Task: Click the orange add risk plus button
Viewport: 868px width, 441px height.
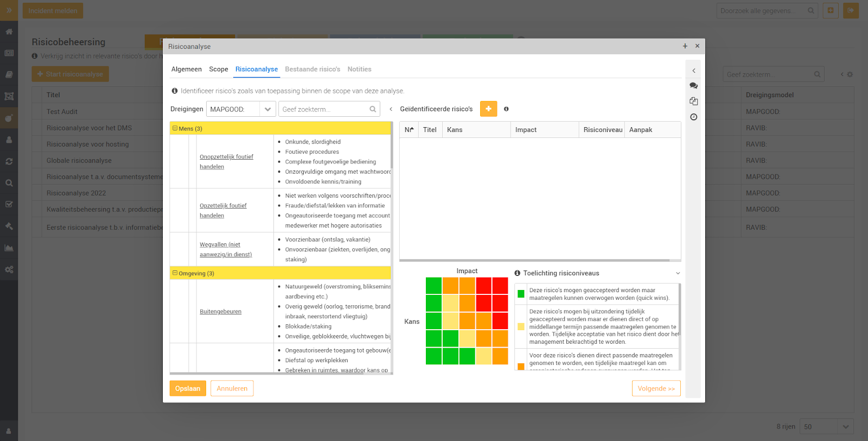Action: pyautogui.click(x=488, y=109)
